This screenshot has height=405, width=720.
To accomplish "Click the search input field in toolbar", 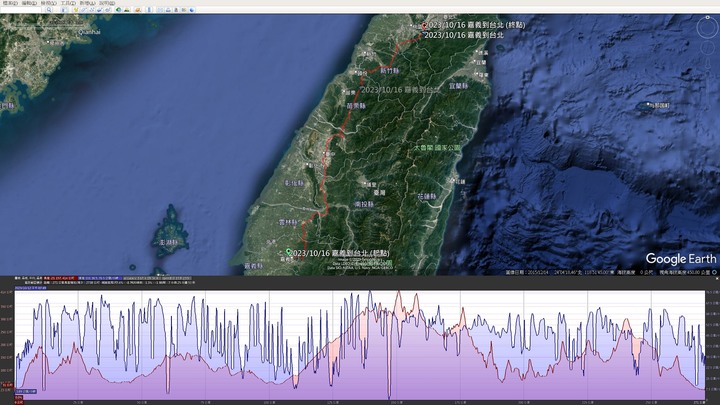I will click(21, 10).
